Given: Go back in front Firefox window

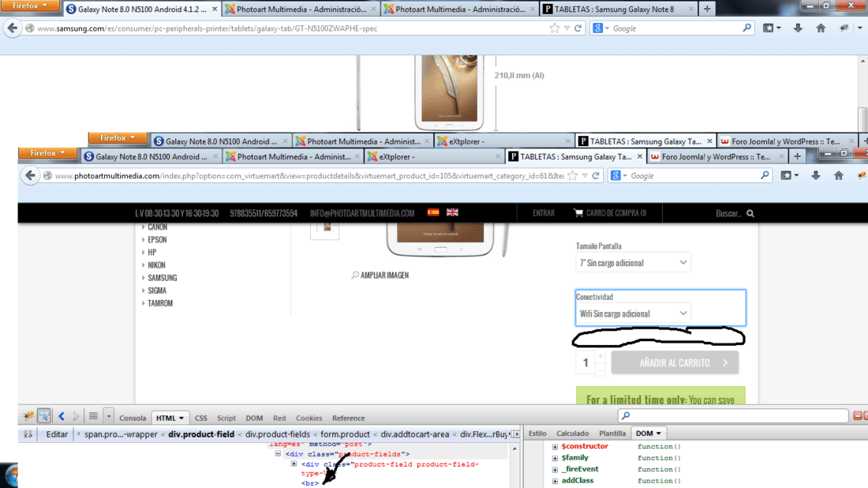Looking at the screenshot, I should coord(30,175).
